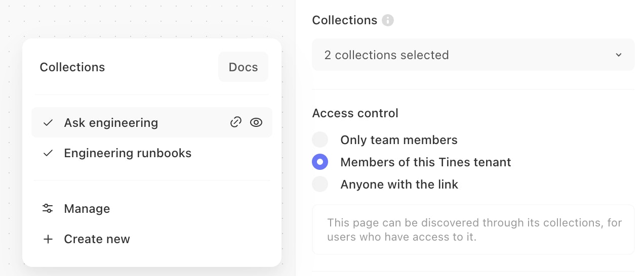Click the Access control section label

[x=355, y=113]
